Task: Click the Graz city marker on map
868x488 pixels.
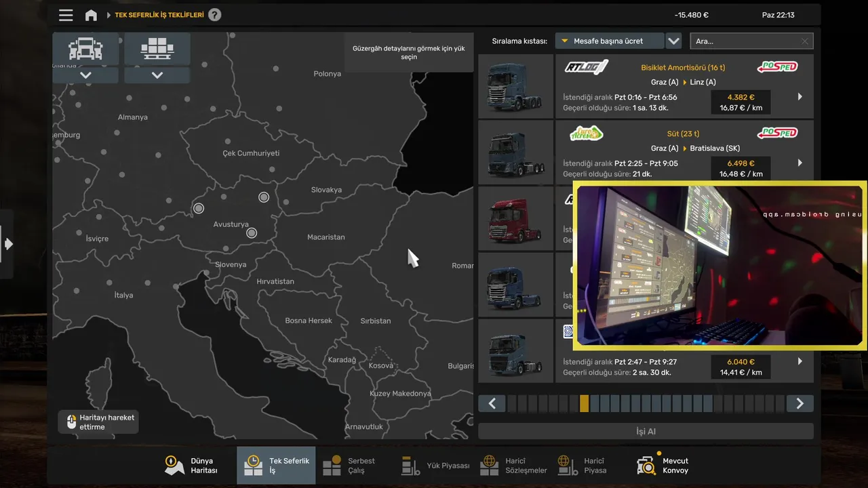Action: (x=252, y=232)
